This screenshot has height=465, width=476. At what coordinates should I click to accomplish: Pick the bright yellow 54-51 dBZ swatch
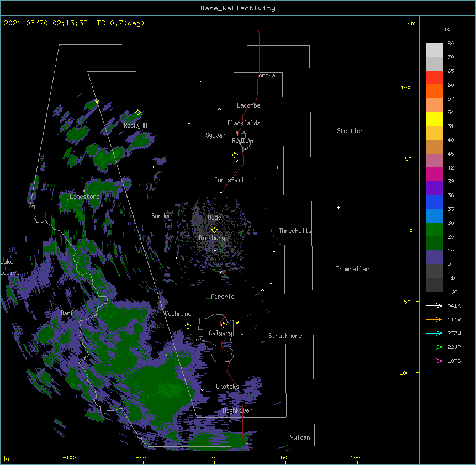(x=434, y=119)
